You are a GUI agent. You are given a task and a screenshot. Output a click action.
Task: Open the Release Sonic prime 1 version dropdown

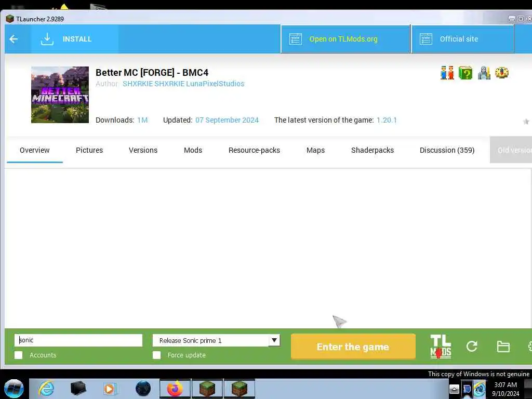(x=216, y=340)
